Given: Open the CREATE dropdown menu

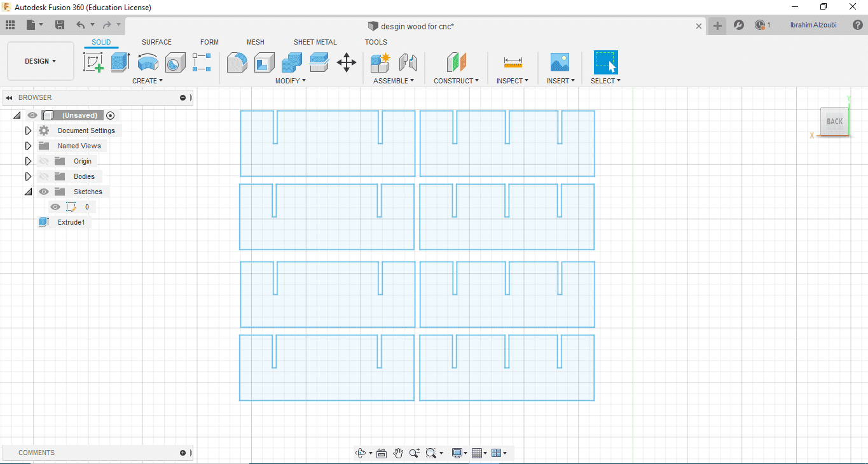Looking at the screenshot, I should [148, 81].
